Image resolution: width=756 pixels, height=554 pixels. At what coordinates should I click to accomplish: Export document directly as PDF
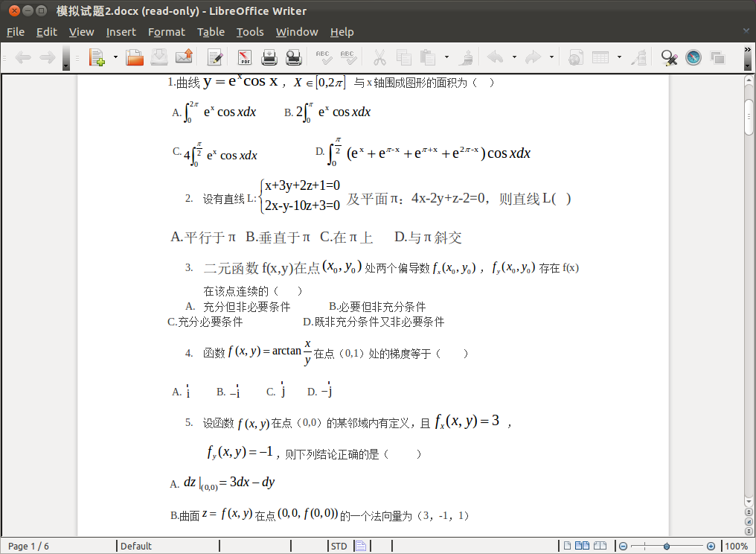245,57
